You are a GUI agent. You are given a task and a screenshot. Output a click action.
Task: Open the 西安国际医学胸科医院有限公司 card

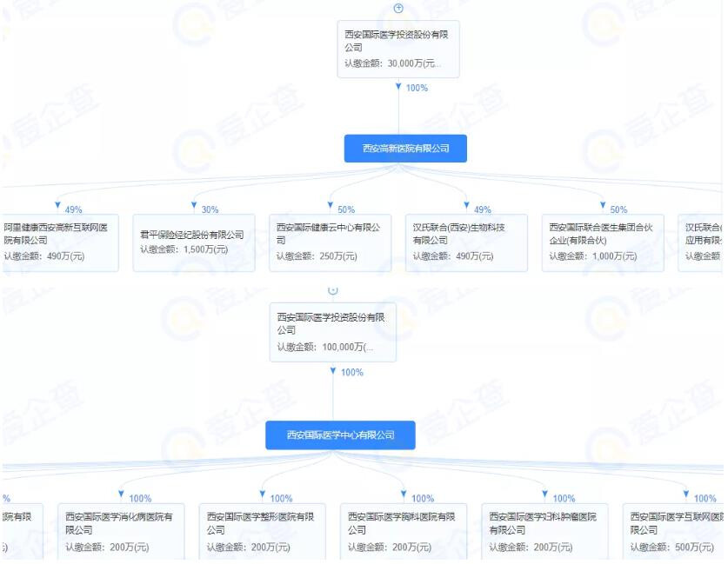404,532
